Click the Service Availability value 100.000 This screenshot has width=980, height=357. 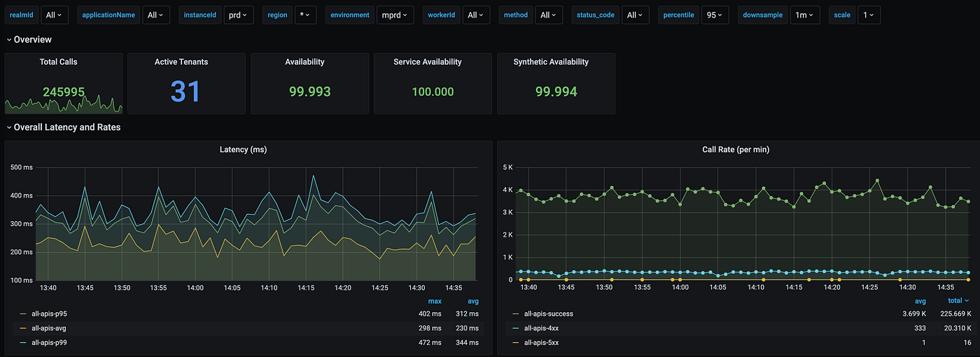pos(433,92)
